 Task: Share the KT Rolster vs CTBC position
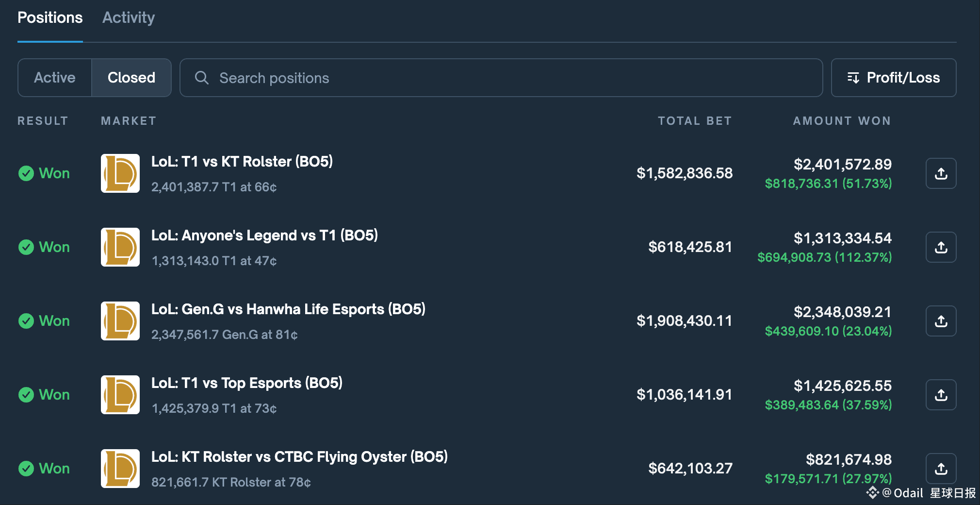click(941, 469)
